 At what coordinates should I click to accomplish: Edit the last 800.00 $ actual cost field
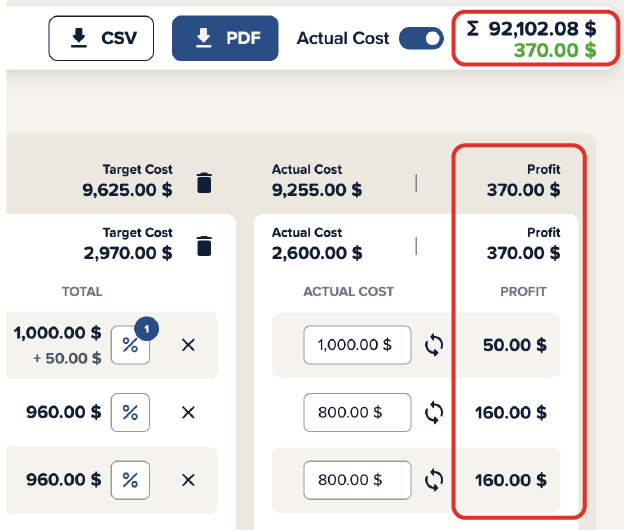point(357,480)
